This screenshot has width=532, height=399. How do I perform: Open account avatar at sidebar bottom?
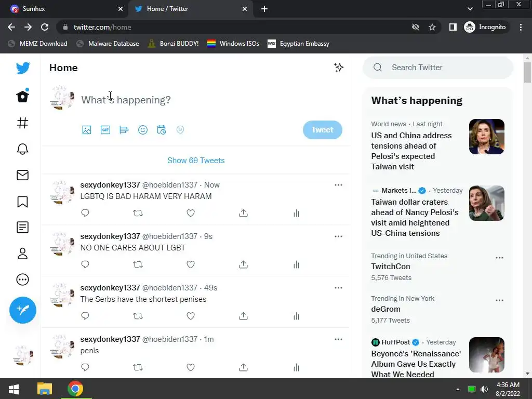23,355
